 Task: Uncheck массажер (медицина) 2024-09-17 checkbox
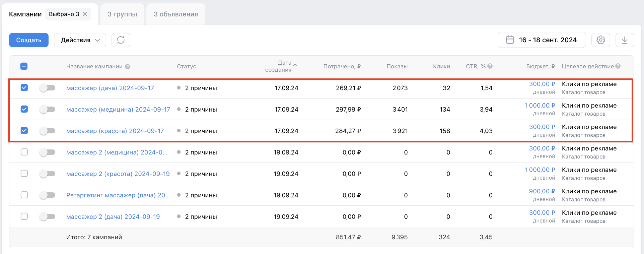[x=24, y=109]
